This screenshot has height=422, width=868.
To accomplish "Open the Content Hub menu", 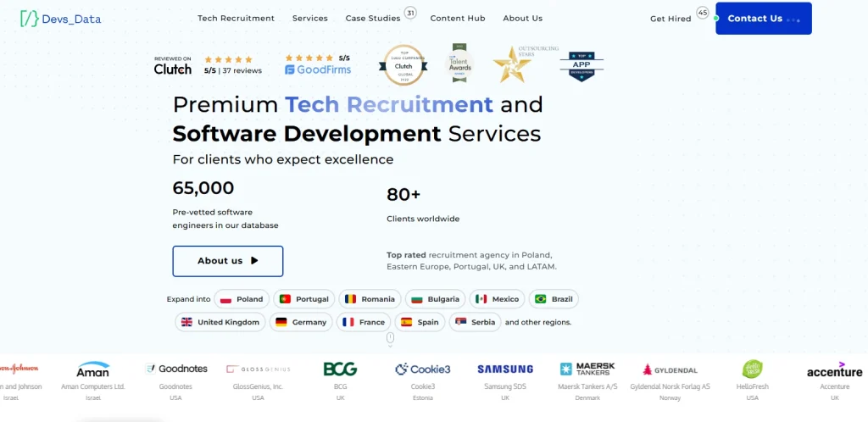I will (x=457, y=19).
